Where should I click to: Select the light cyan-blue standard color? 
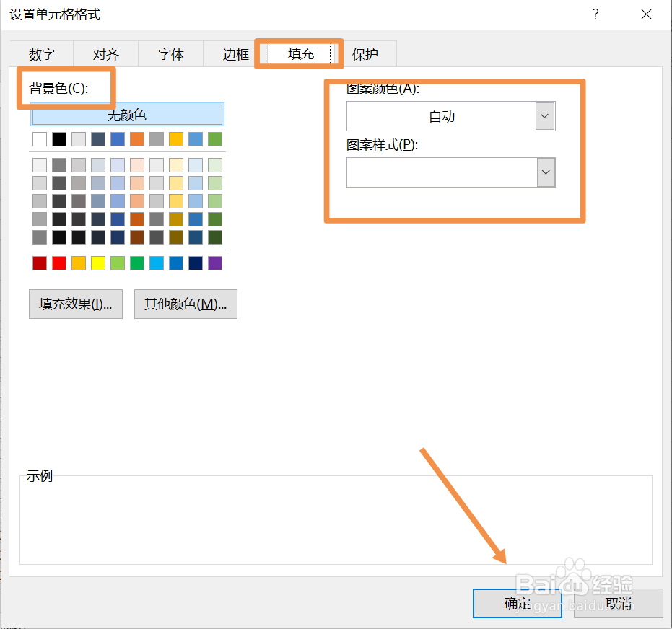(157, 263)
